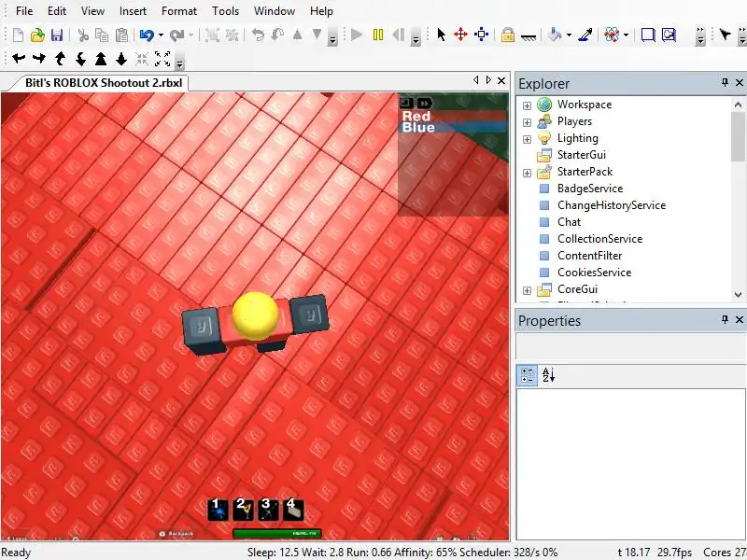This screenshot has width=747, height=560.
Task: Expand the Lighting tree node
Action: point(527,139)
